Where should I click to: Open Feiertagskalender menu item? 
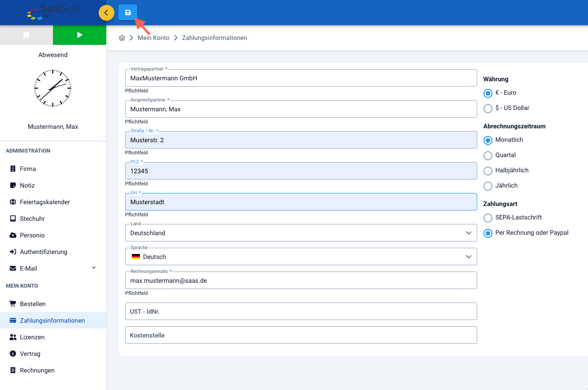[53, 202]
